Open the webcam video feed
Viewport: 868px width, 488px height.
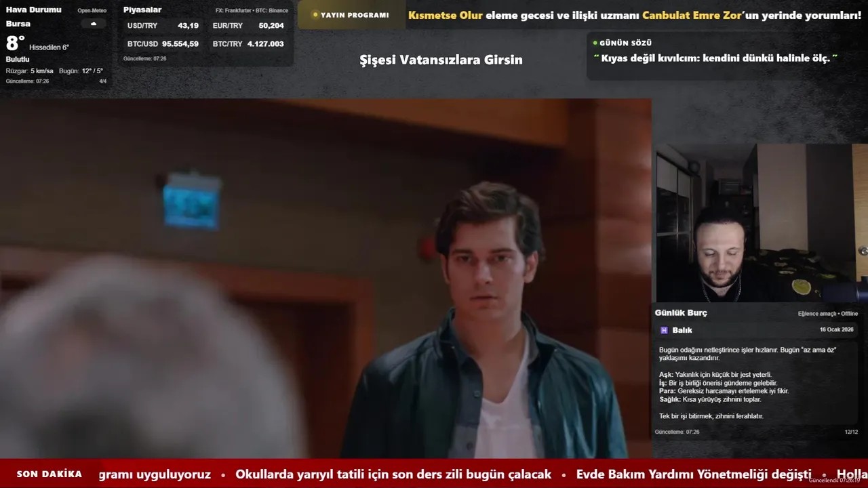[762, 223]
